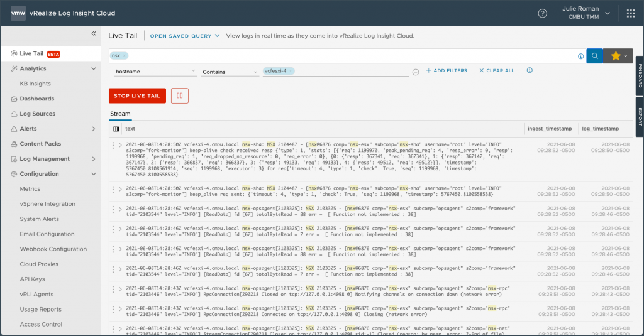Remove the vcfesxi-4 filter value
644x336 pixels.
tap(291, 71)
